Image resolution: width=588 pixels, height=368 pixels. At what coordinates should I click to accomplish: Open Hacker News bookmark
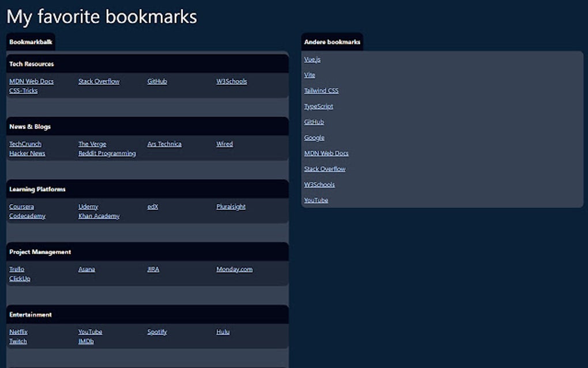(x=27, y=153)
